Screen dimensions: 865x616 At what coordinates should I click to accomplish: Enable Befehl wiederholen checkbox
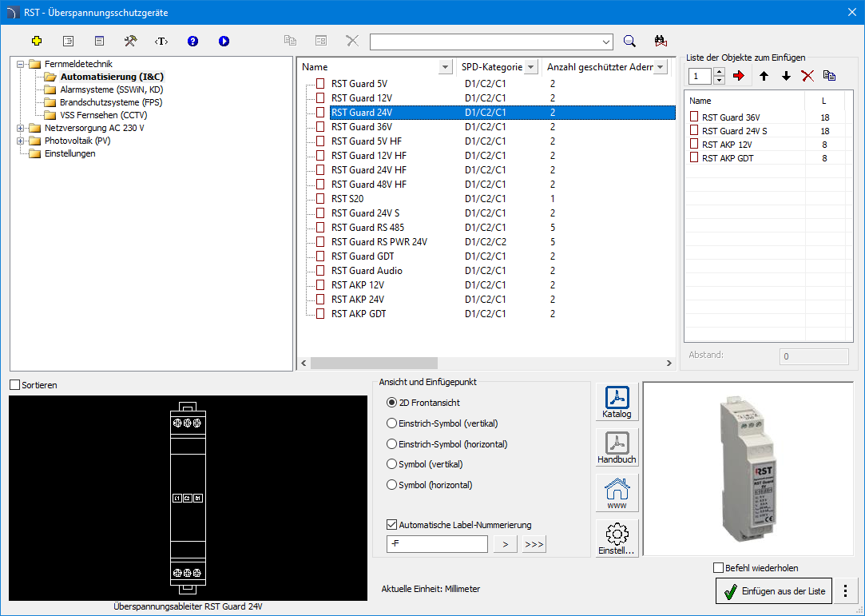point(718,568)
